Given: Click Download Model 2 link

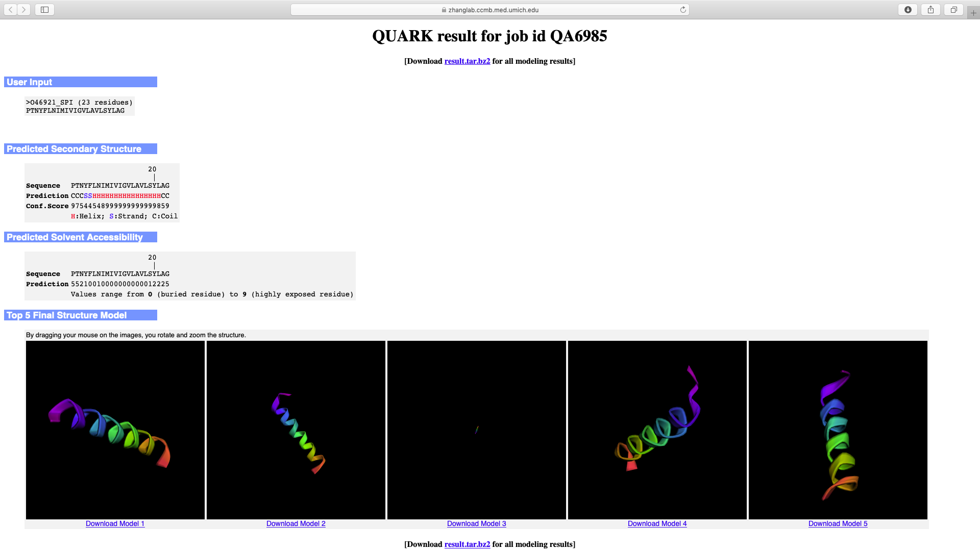Looking at the screenshot, I should [296, 523].
